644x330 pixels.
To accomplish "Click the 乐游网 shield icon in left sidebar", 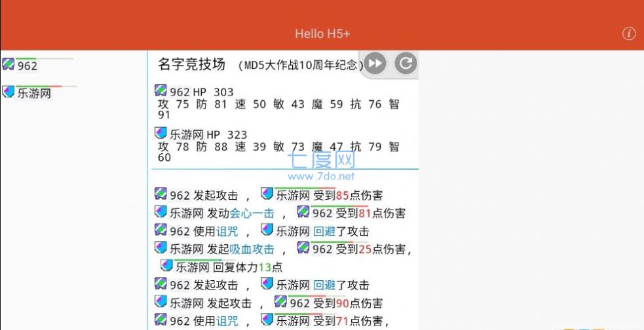I will pyautogui.click(x=9, y=92).
